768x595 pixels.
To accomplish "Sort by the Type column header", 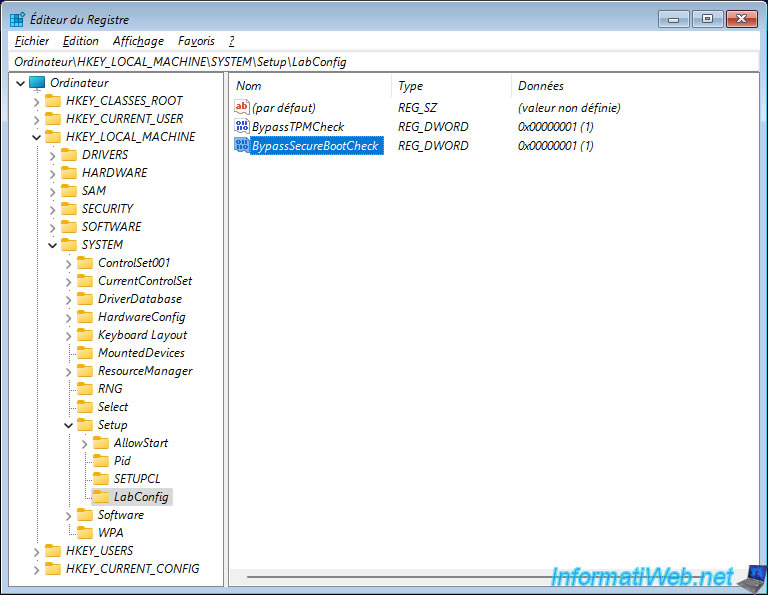I will (x=452, y=86).
